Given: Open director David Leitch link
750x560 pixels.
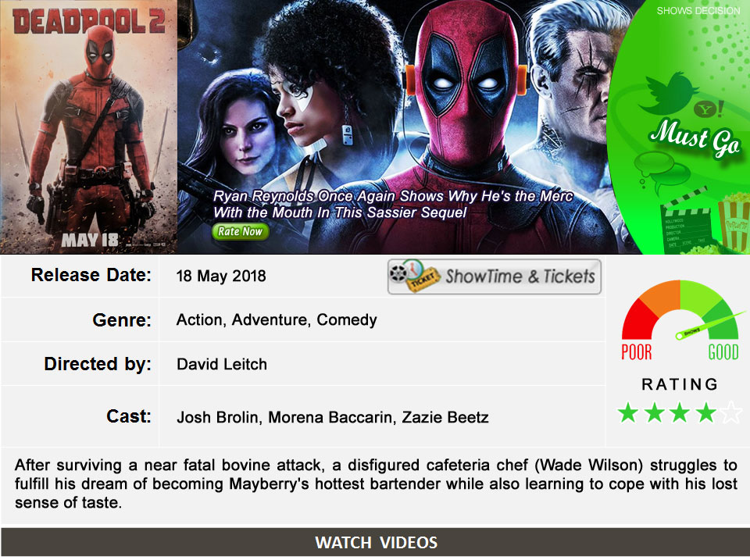Looking at the screenshot, I should 222,365.
